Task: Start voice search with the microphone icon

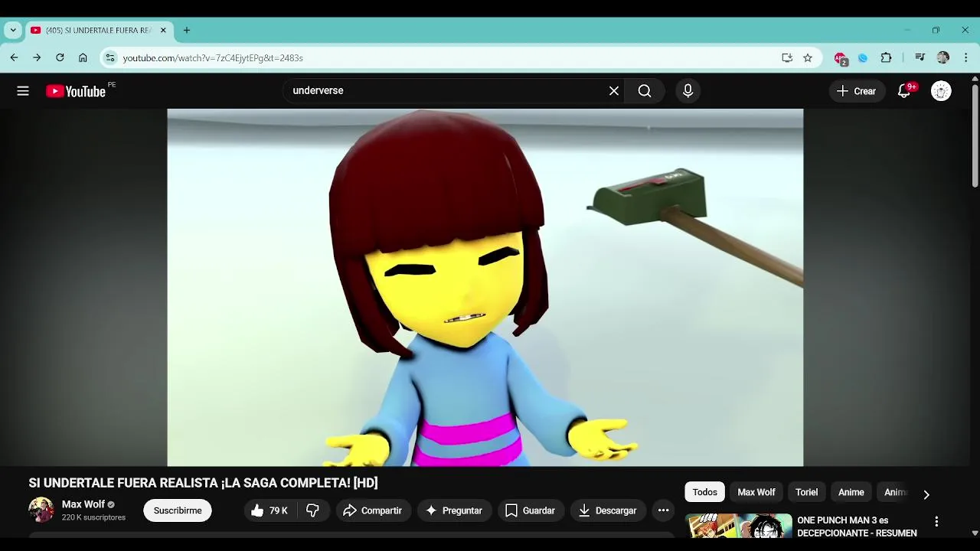Action: pos(688,91)
